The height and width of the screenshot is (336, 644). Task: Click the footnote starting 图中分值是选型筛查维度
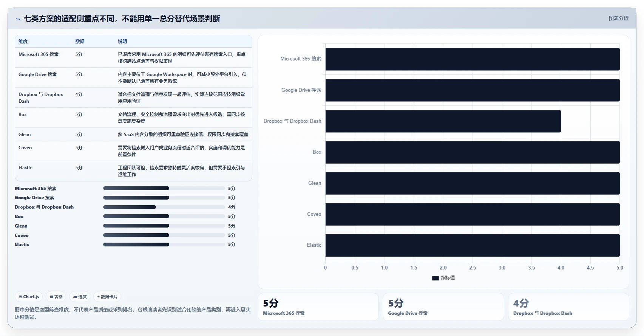133,313
